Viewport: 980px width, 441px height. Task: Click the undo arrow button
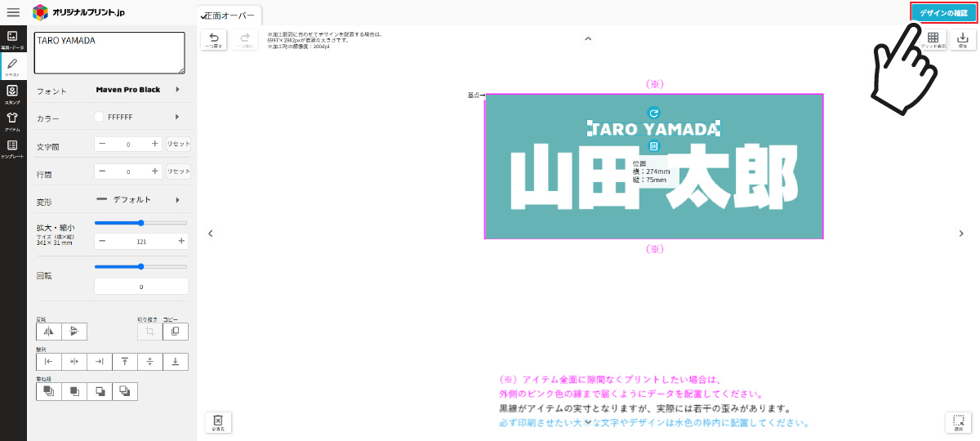tap(214, 41)
